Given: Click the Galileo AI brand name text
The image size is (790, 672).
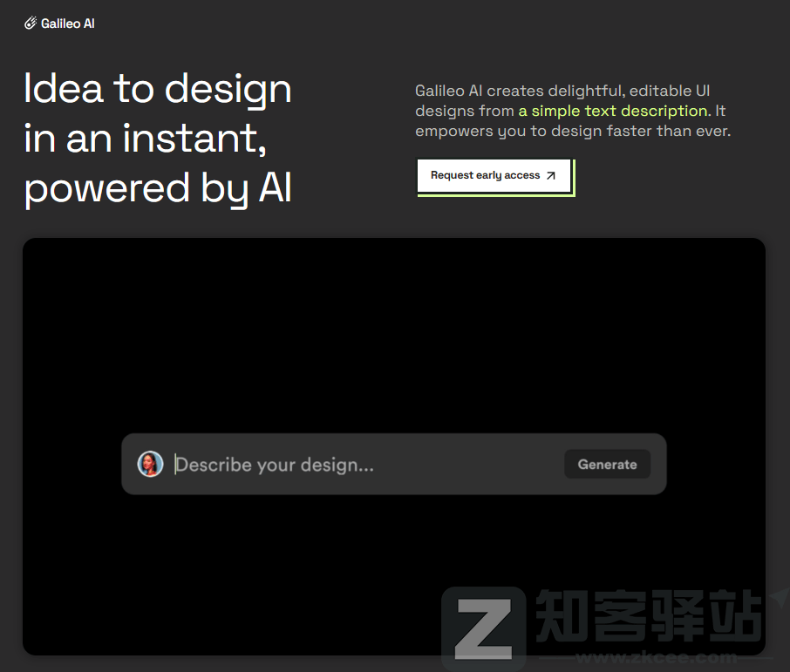Looking at the screenshot, I should (x=68, y=24).
